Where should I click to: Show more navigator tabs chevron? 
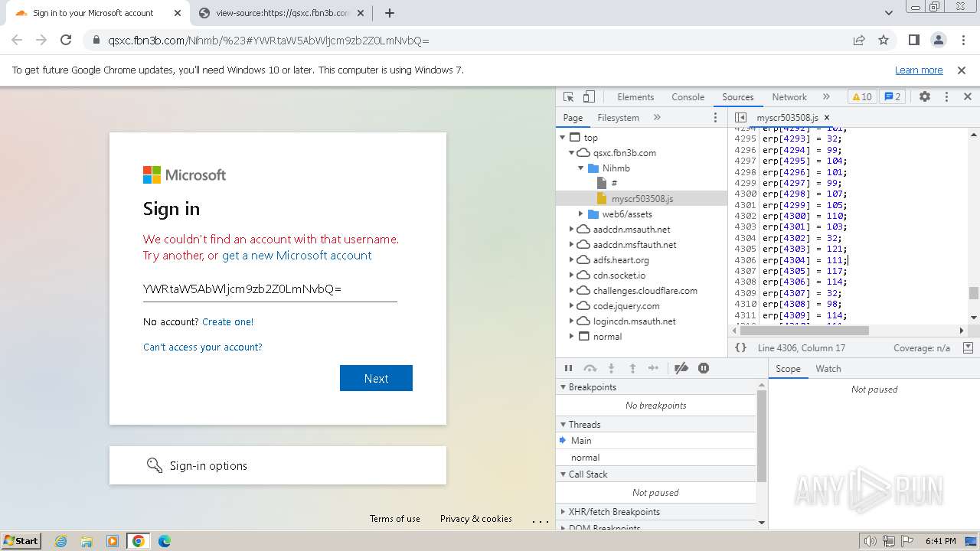coord(657,118)
